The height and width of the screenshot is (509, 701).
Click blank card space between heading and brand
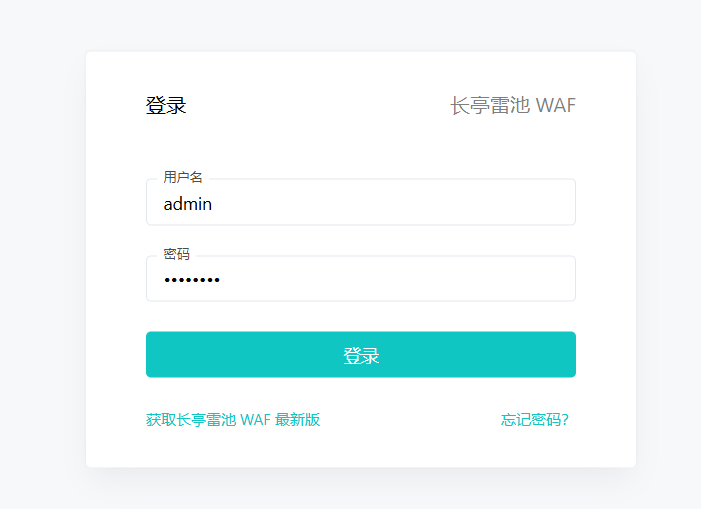pyautogui.click(x=320, y=106)
